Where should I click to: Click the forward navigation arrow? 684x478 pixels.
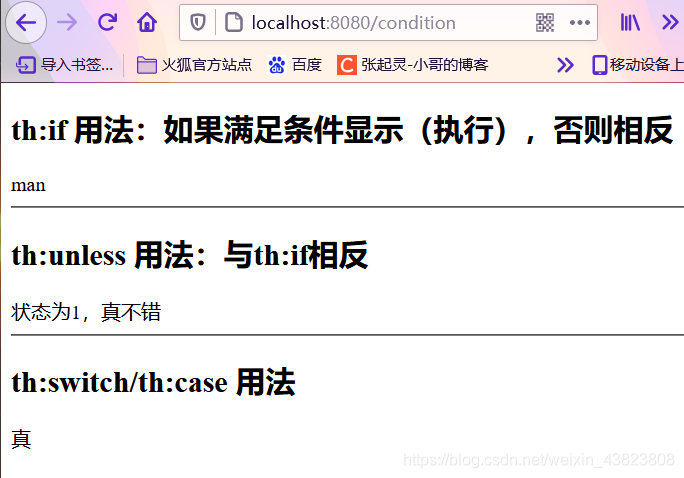coord(67,22)
